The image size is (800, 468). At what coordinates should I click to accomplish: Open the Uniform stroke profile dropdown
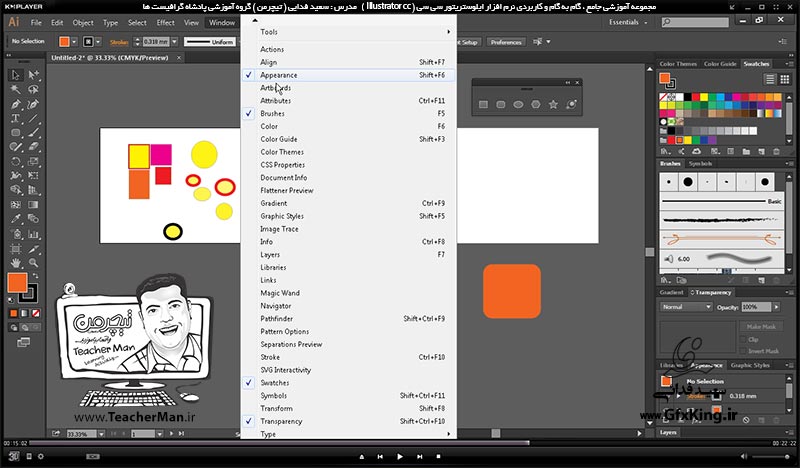[x=211, y=42]
